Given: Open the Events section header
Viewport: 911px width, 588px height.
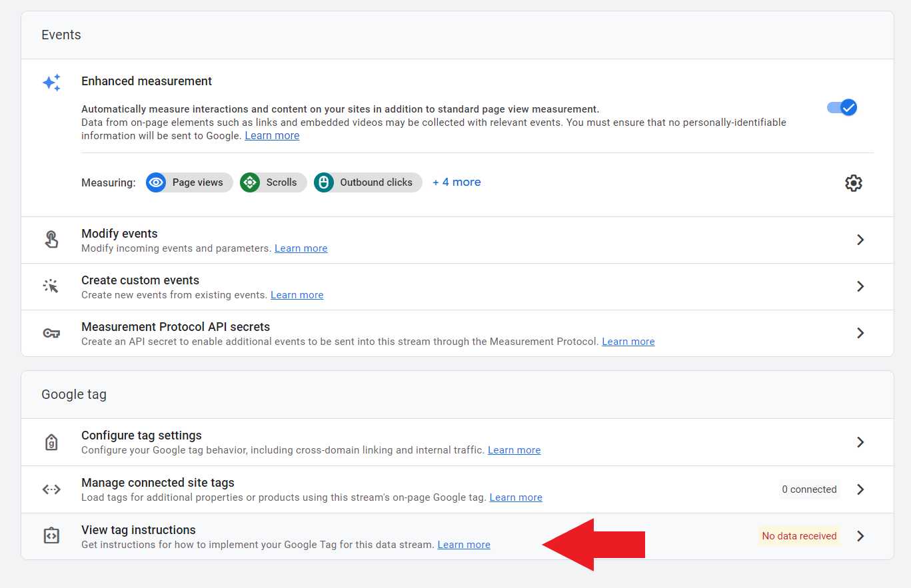Looking at the screenshot, I should tap(61, 34).
